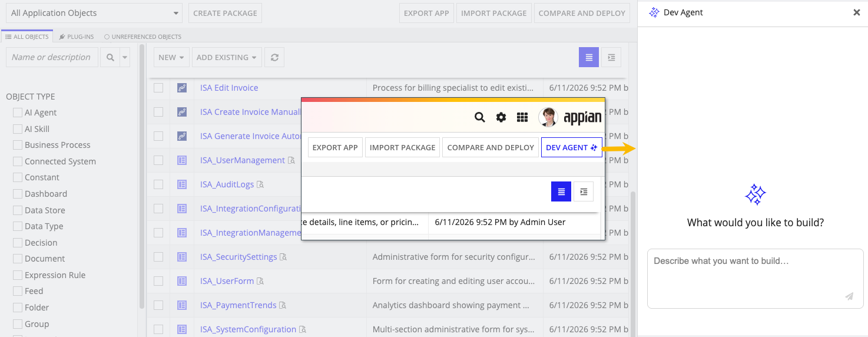The image size is (868, 337).
Task: Switch to the PLUG-INS tab
Action: tap(77, 37)
